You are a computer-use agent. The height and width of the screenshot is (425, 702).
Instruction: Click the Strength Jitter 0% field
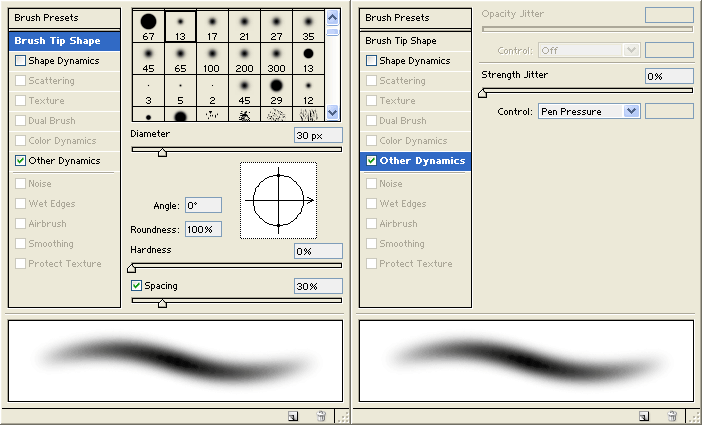[669, 76]
